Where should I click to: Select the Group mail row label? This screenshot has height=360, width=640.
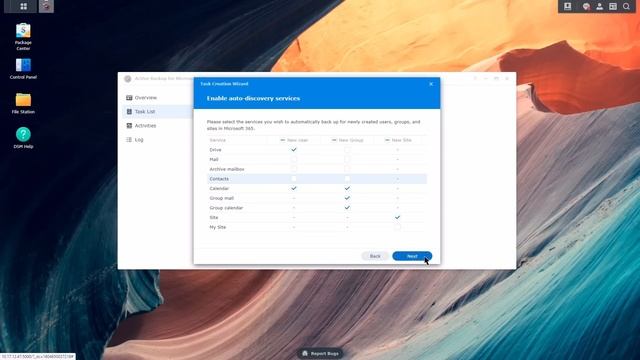(222, 198)
